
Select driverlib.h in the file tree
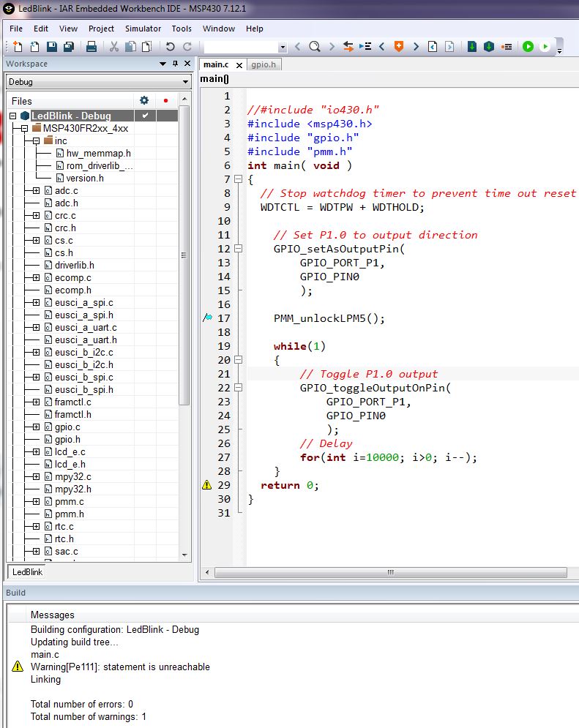[x=74, y=265]
